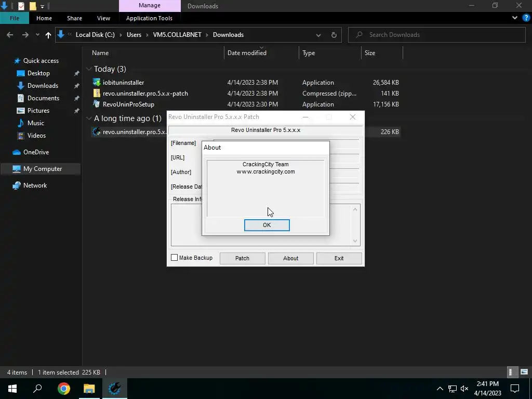Launch Google Chrome from the taskbar
Image resolution: width=532 pixels, height=399 pixels.
63,389
